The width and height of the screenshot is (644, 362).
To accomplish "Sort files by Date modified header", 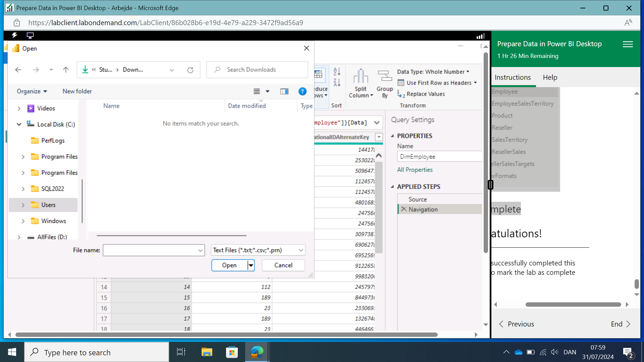I will click(x=247, y=106).
